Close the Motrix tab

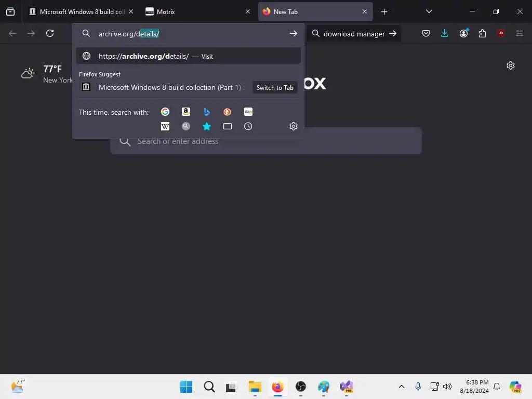pos(248,11)
